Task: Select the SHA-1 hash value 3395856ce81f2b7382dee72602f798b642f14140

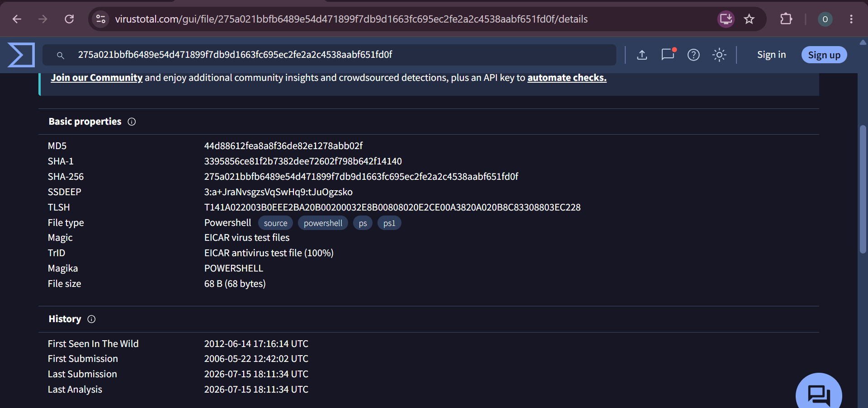Action: (303, 161)
